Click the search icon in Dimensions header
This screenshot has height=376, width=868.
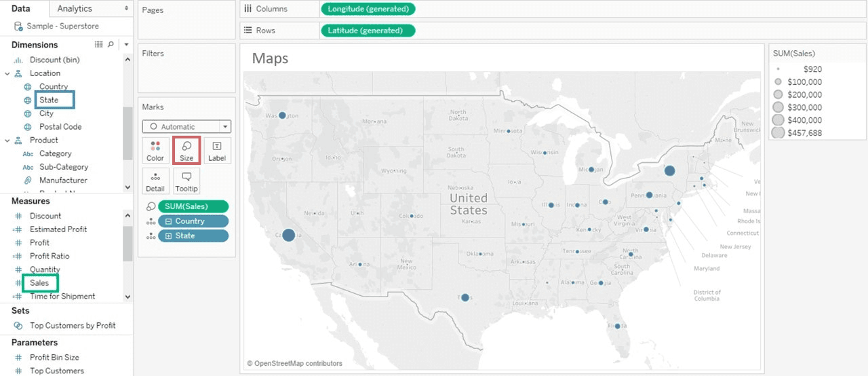(x=111, y=45)
